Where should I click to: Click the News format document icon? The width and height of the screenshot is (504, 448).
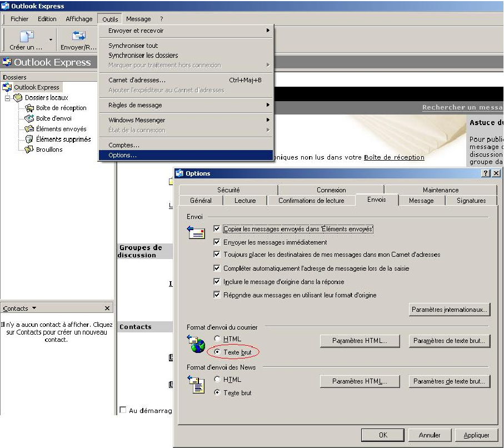tap(196, 384)
